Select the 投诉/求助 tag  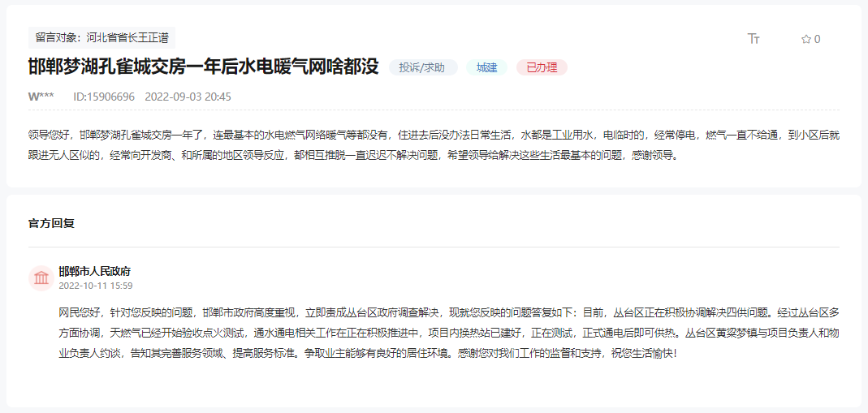423,67
